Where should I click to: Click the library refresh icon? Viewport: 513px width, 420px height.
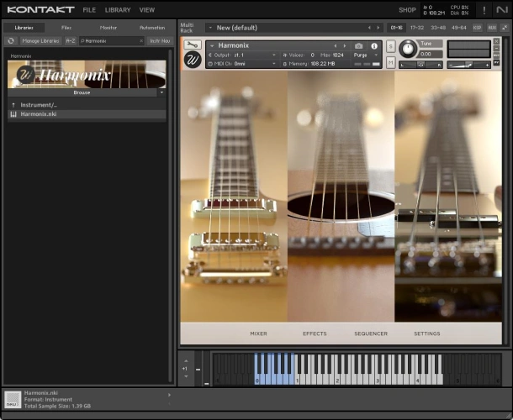[x=11, y=40]
